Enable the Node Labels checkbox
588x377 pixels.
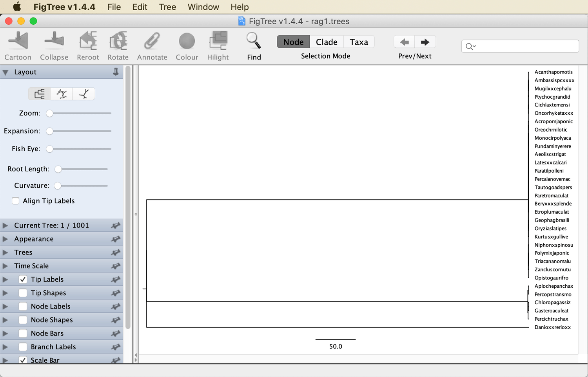(x=23, y=307)
